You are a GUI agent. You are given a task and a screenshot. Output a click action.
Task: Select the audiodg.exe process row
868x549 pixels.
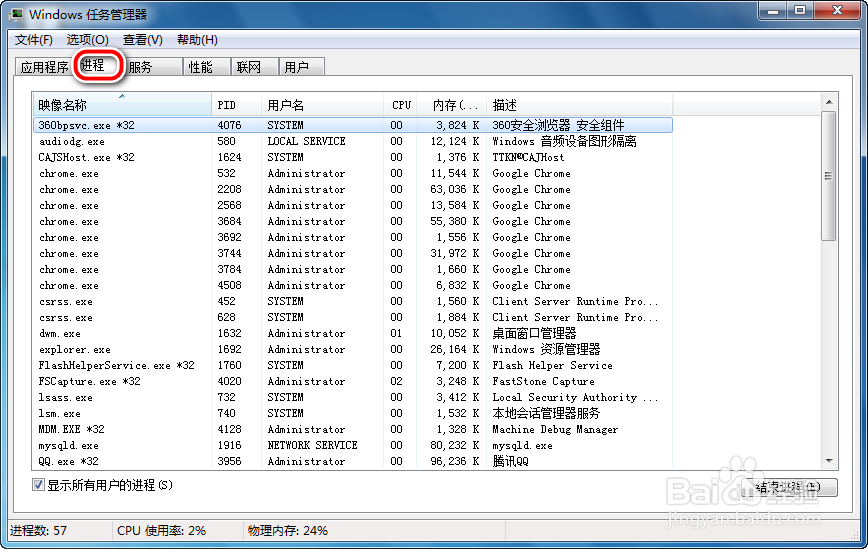pyautogui.click(x=353, y=141)
